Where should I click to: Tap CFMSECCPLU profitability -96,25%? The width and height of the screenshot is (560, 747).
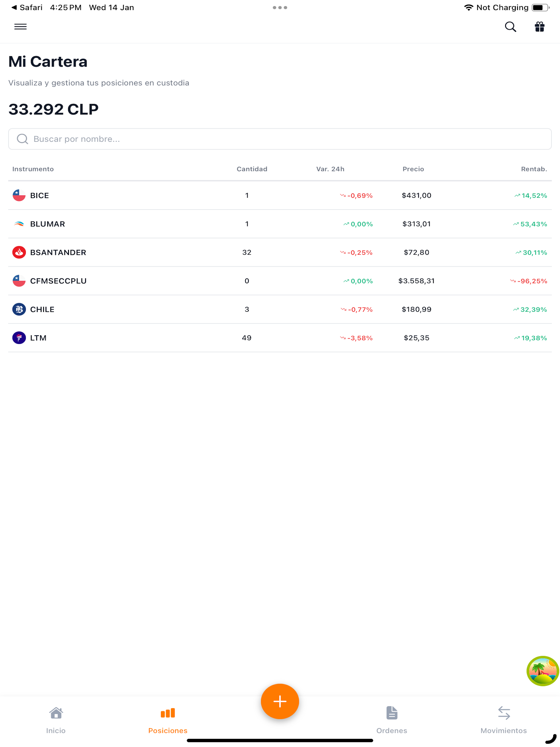pos(528,281)
